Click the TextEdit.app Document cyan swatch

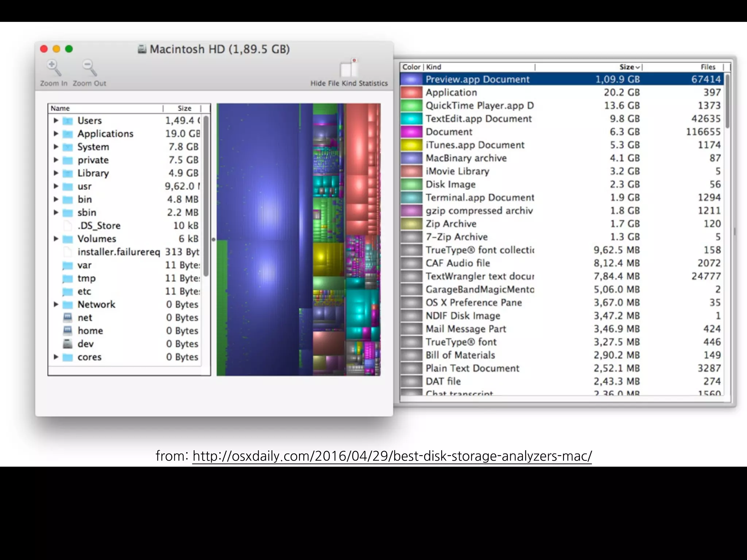pyautogui.click(x=411, y=118)
